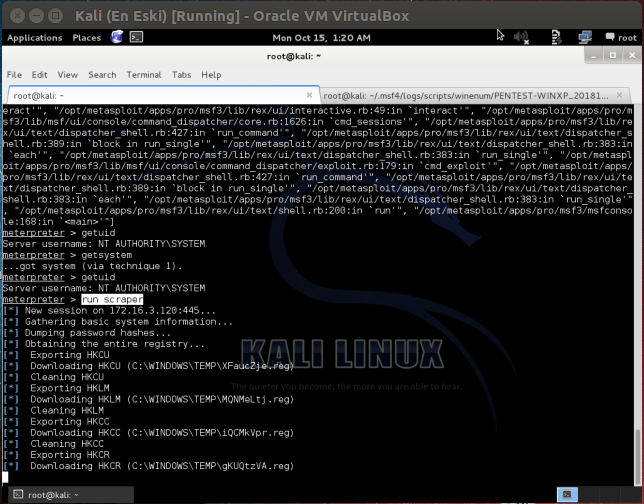This screenshot has width=644, height=504.
Task: Open the Search menu in terminal
Action: [x=102, y=75]
